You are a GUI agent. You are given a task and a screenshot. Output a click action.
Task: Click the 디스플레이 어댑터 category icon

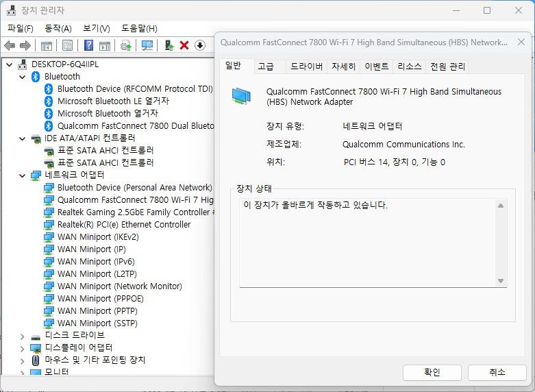click(36, 348)
